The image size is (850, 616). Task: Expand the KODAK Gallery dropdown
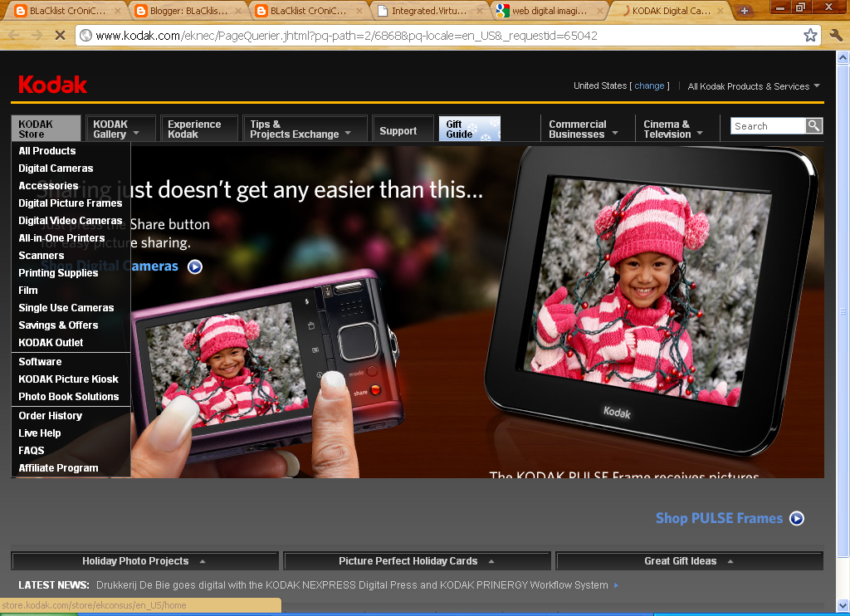[x=120, y=129]
